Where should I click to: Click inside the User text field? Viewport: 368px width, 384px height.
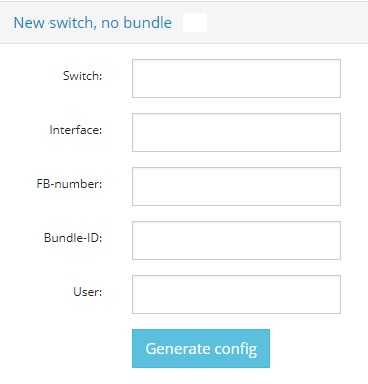click(236, 294)
